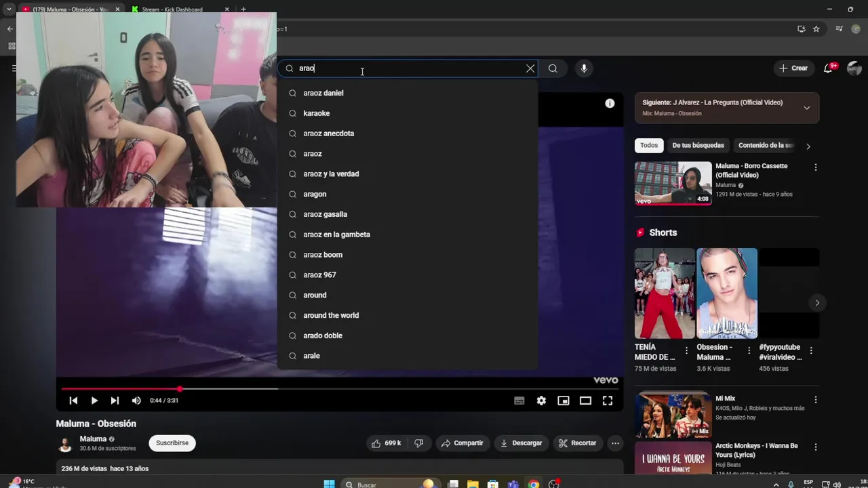Go to the previous video

[x=73, y=401]
